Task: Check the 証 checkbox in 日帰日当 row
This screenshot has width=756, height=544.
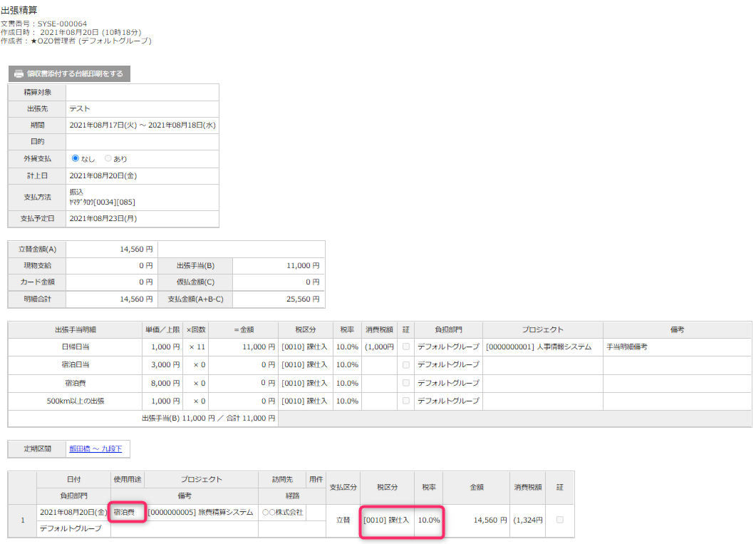Action: tap(405, 347)
